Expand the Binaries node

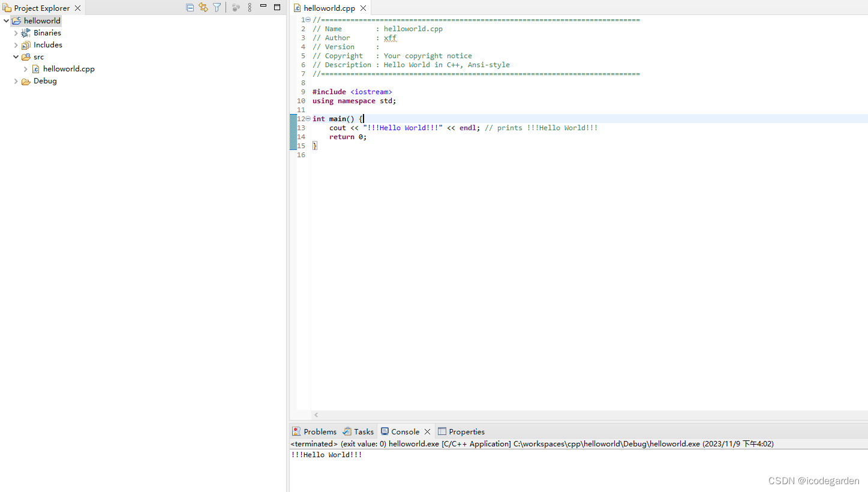(x=16, y=33)
